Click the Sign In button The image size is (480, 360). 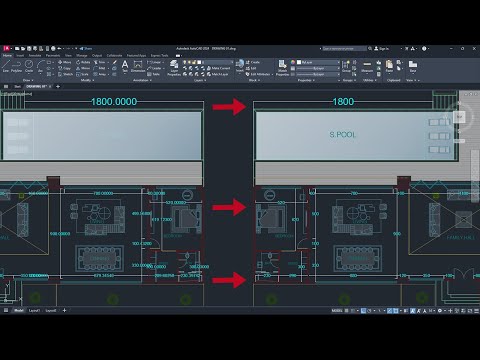(382, 49)
